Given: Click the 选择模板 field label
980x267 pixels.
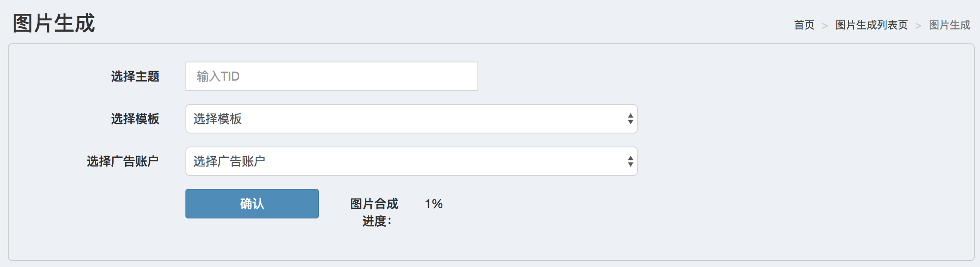Looking at the screenshot, I should [x=135, y=119].
